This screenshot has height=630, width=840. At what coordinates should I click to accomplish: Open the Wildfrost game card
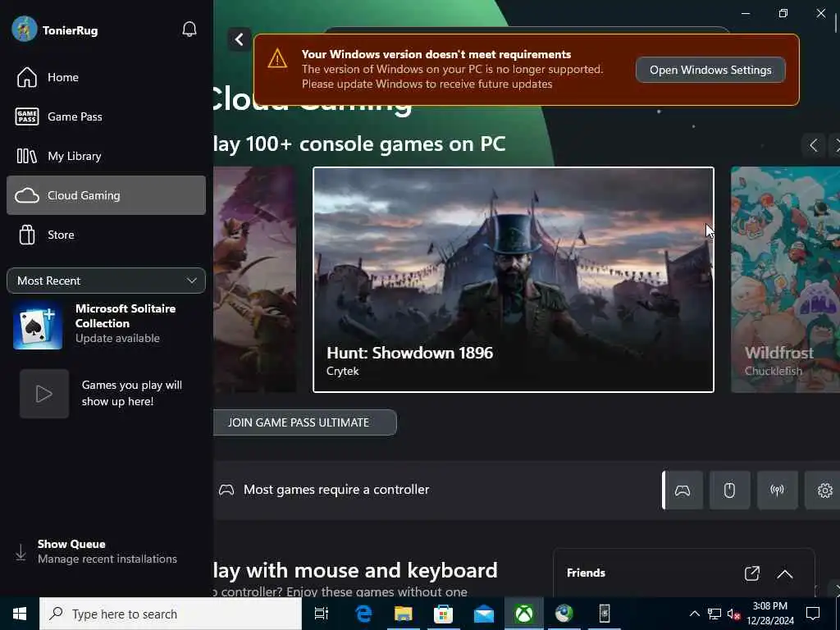785,280
